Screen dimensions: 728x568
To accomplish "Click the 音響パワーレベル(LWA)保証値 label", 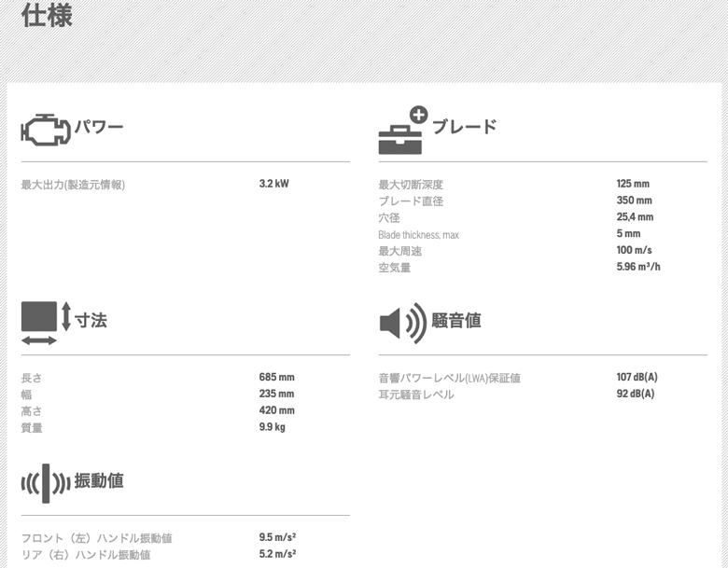I will click(x=449, y=378).
